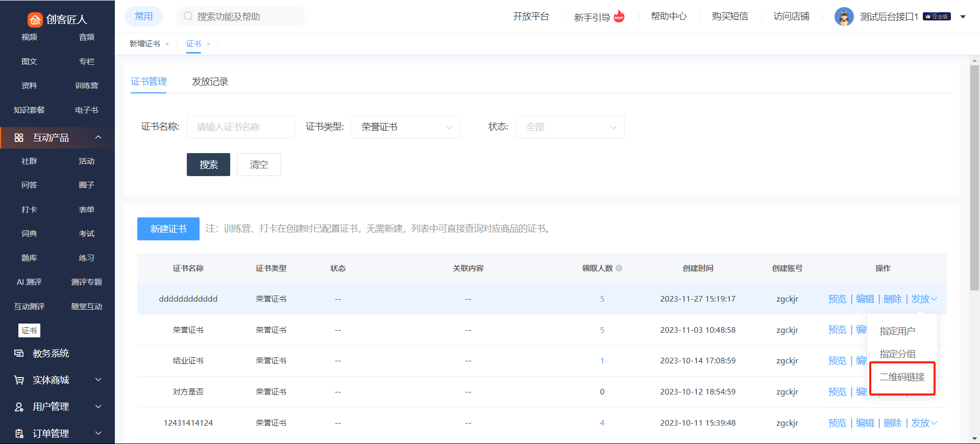Select 指定分组 from the 发放 menu
The height and width of the screenshot is (444, 980).
point(897,354)
